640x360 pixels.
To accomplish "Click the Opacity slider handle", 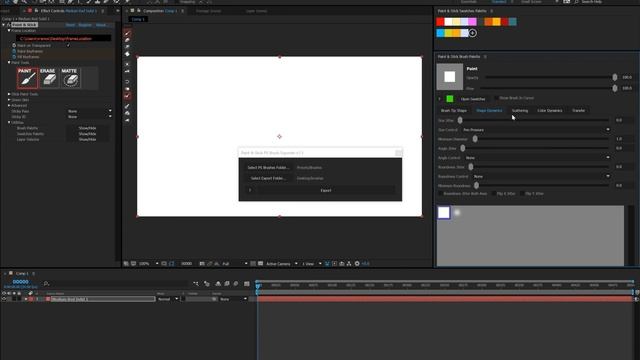I will (615, 77).
